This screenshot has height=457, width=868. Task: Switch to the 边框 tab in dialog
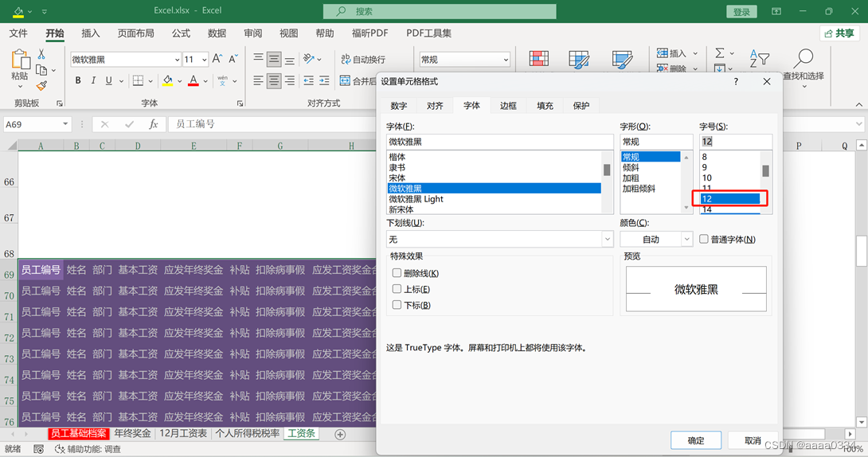pos(508,106)
